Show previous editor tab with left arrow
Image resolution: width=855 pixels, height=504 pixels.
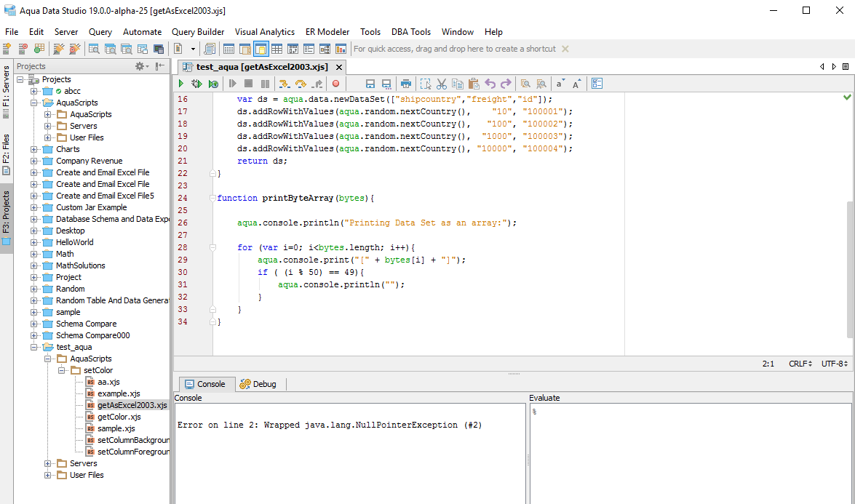point(822,66)
